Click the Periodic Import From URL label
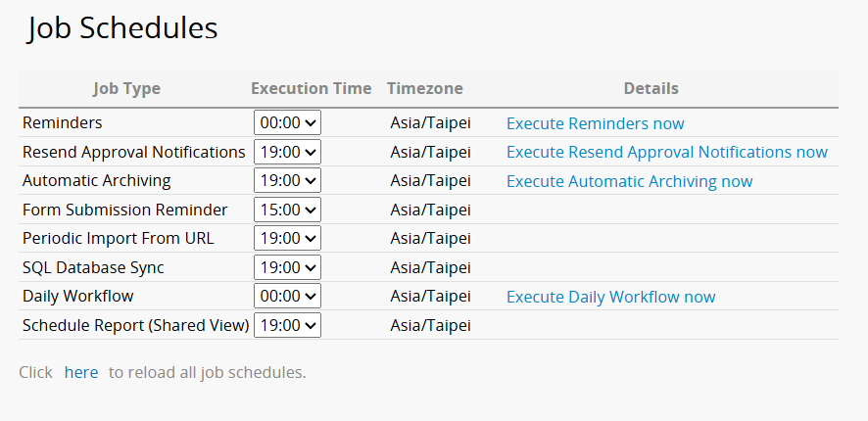 (118, 238)
